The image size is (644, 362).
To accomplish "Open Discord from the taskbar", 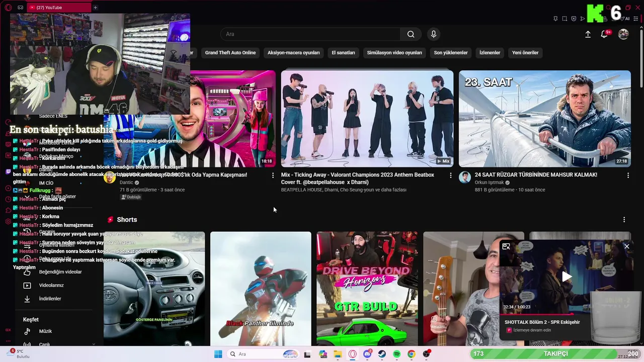I will (x=367, y=354).
